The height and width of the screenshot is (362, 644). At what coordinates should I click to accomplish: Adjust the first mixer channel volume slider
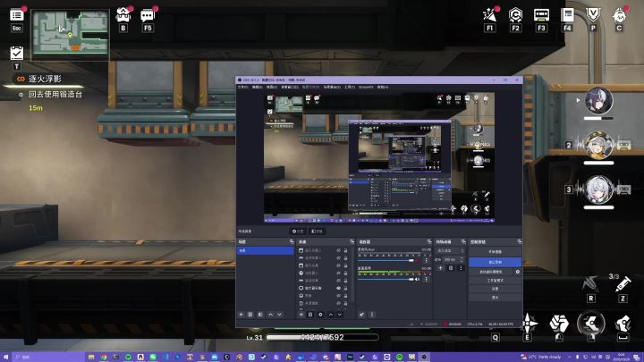[386, 261]
